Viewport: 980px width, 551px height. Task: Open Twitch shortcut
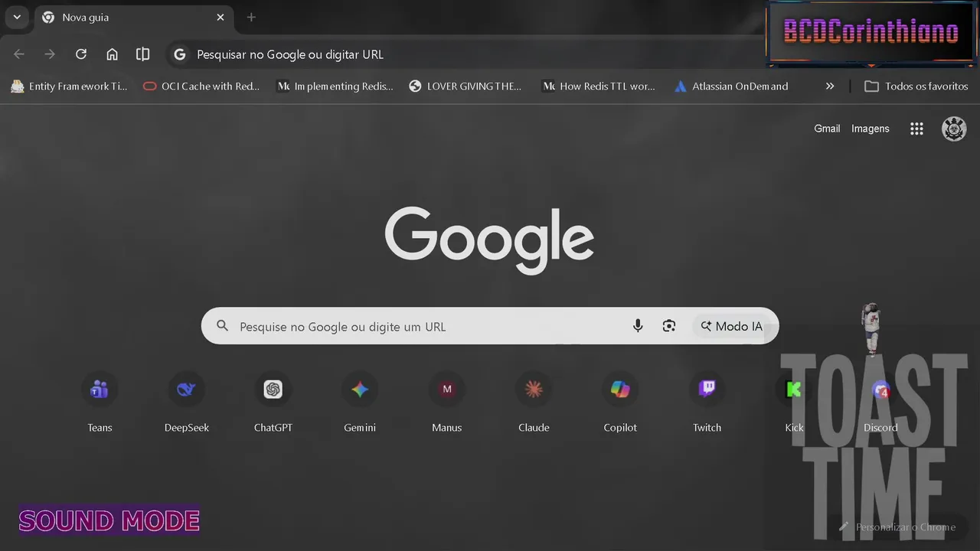point(707,401)
